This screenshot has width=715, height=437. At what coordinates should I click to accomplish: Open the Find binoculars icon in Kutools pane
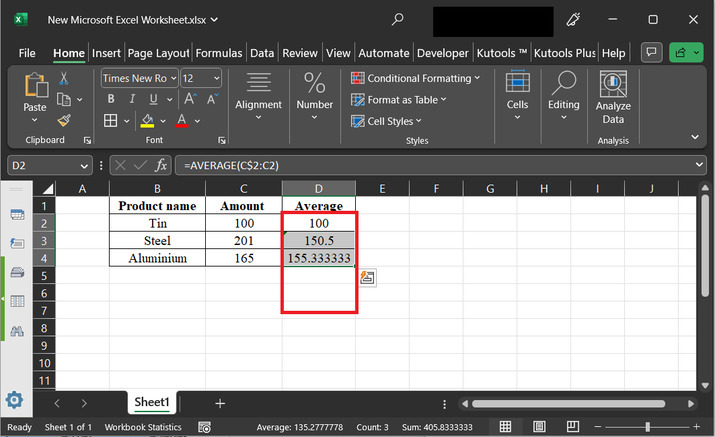(17, 331)
